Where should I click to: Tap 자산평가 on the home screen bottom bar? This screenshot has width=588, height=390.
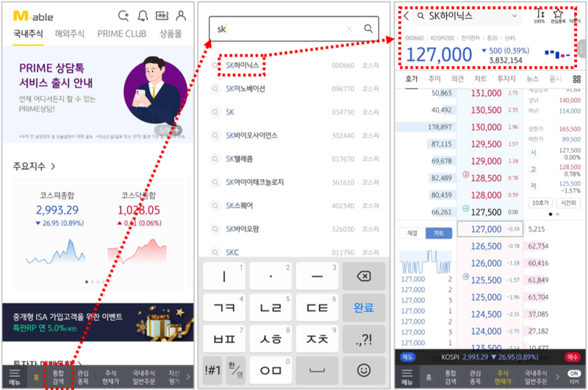pyautogui.click(x=174, y=377)
